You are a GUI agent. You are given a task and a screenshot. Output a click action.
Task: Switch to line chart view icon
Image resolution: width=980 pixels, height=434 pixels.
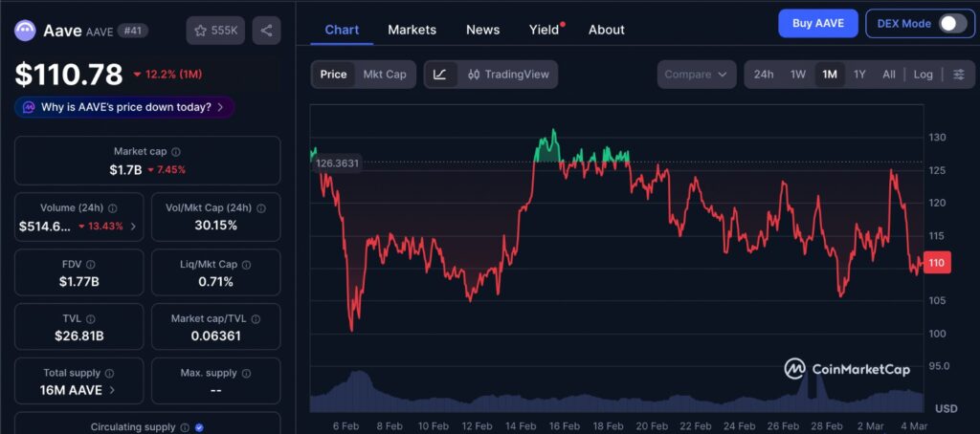pyautogui.click(x=440, y=75)
